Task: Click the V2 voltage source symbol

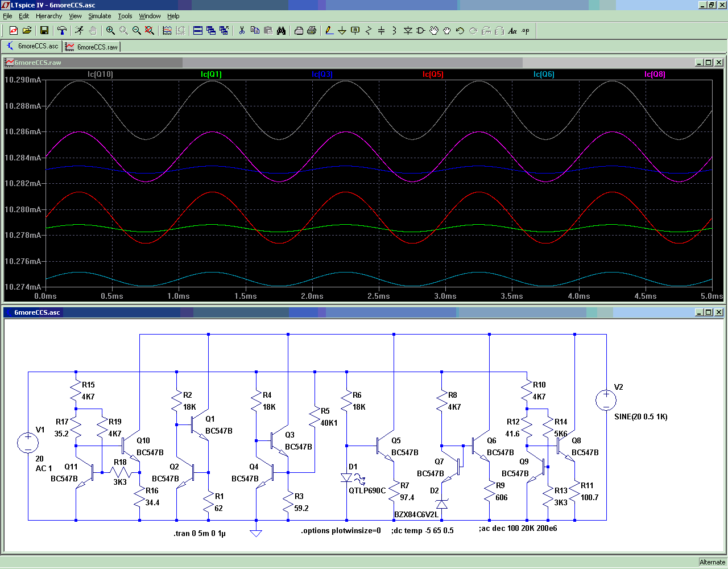Action: 606,400
